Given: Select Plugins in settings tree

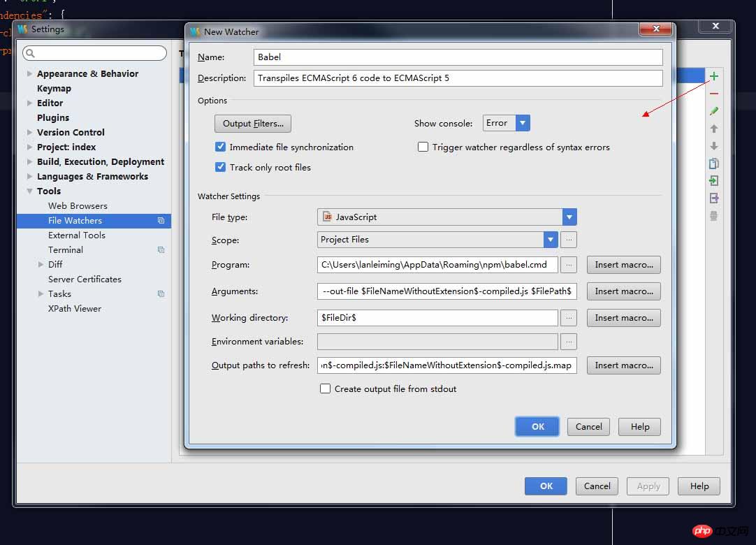Looking at the screenshot, I should pyautogui.click(x=53, y=117).
